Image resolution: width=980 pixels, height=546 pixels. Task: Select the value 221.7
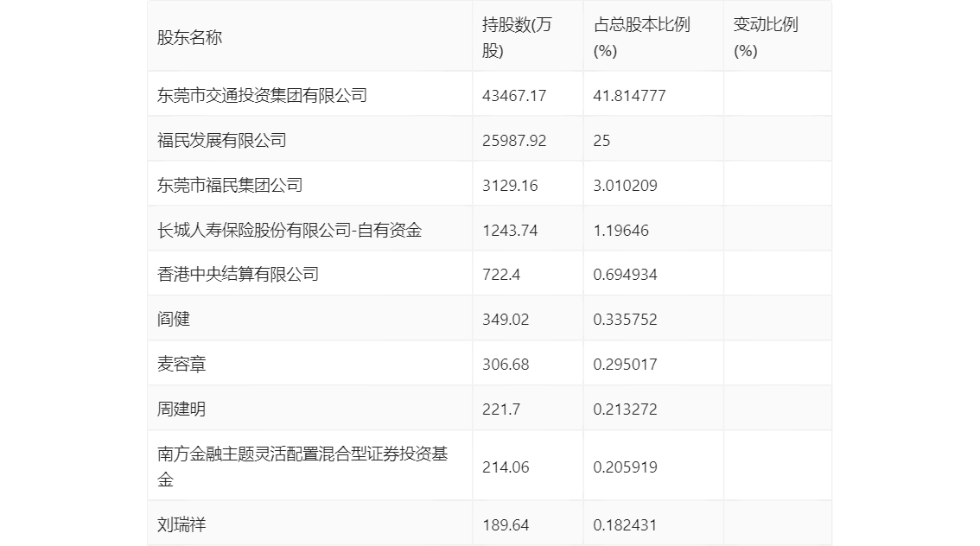[x=501, y=409]
